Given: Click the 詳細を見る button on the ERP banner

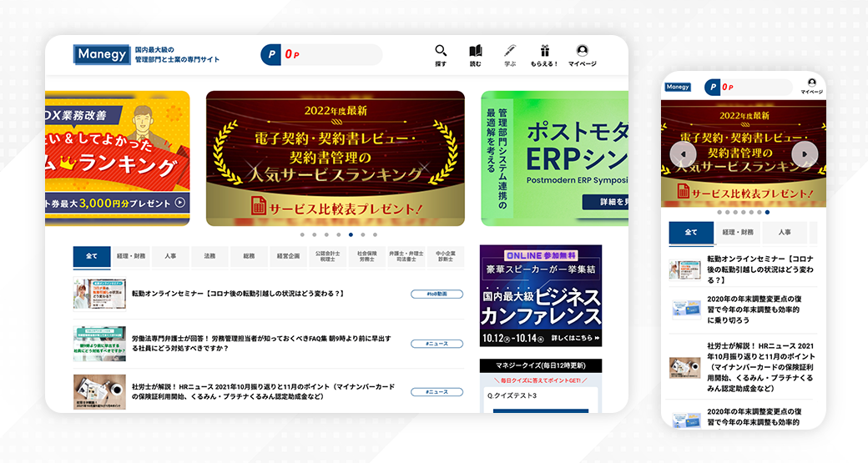Looking at the screenshot, I should [606, 202].
